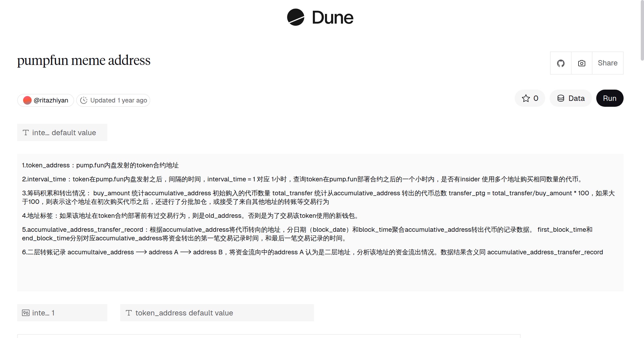Click the text-type T icon on the interval parameter
The image size is (644, 338).
coord(25,132)
